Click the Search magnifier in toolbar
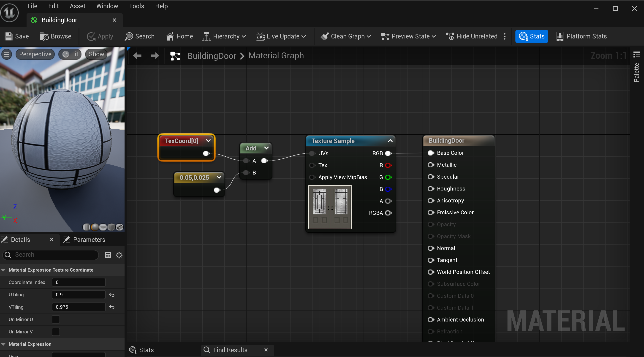 click(x=129, y=36)
